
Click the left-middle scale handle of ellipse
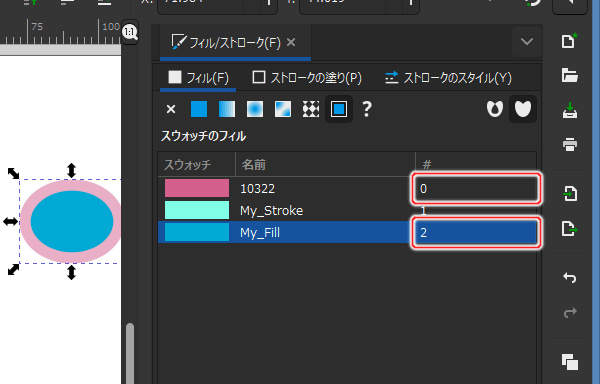[x=10, y=221]
